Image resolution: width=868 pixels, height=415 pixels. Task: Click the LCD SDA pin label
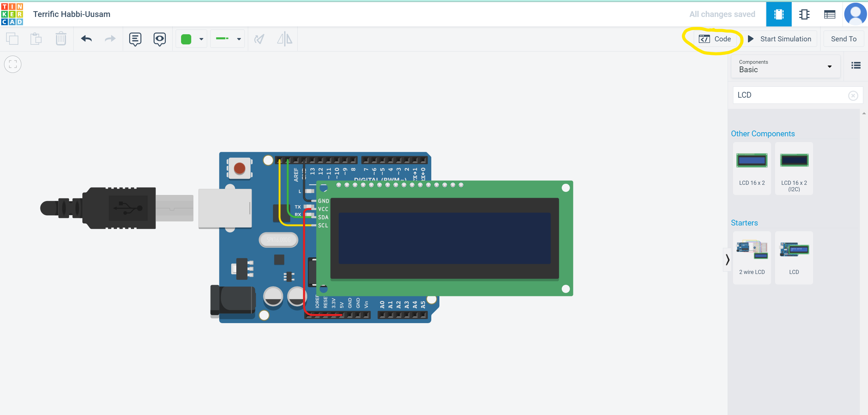tap(323, 217)
